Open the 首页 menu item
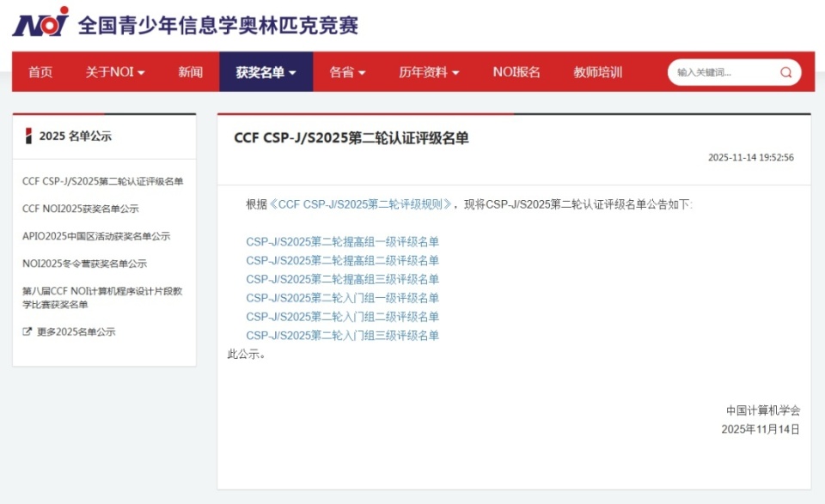 point(40,72)
